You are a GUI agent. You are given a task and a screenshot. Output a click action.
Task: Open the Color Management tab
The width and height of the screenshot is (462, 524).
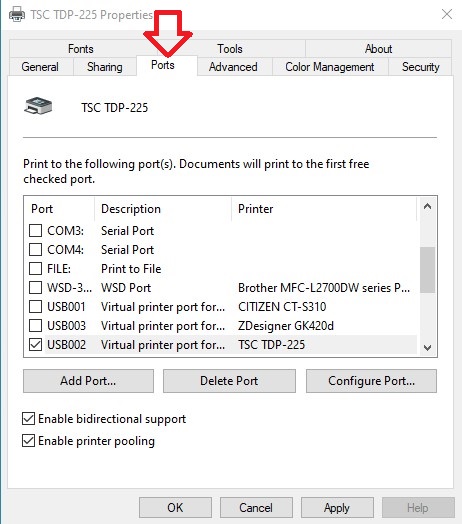click(x=330, y=67)
